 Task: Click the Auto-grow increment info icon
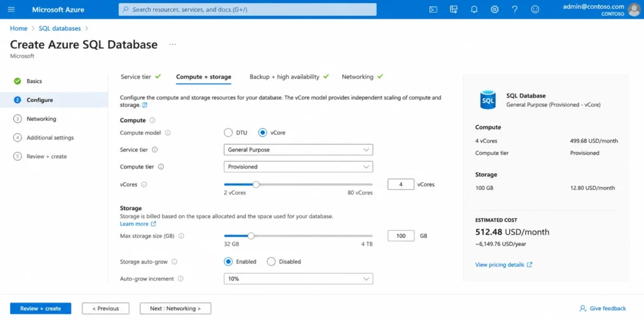point(180,279)
